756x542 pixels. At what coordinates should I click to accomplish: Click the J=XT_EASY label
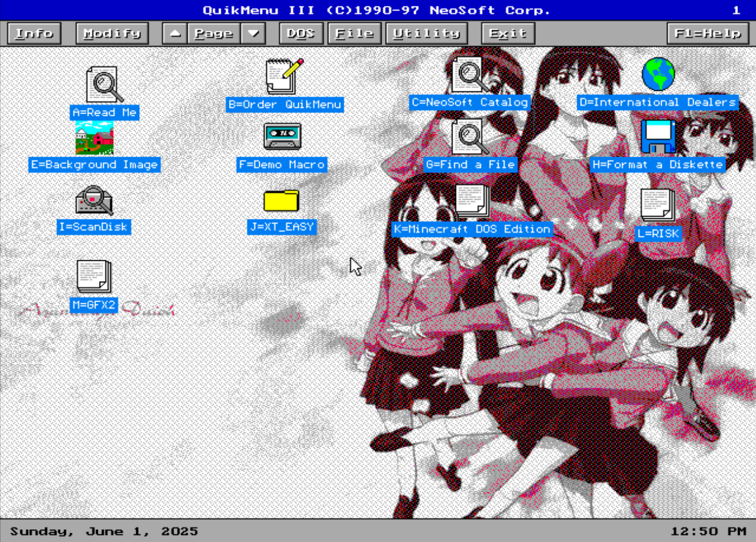[x=282, y=227]
